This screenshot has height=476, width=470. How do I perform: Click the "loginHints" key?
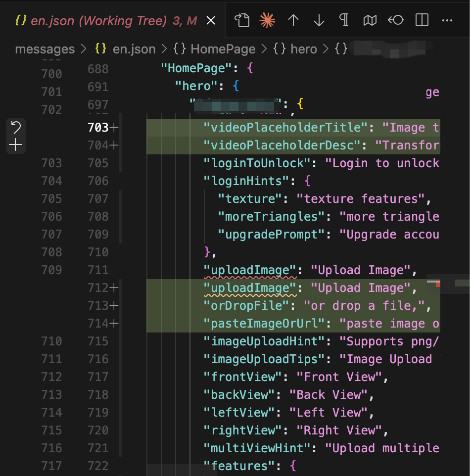(246, 181)
